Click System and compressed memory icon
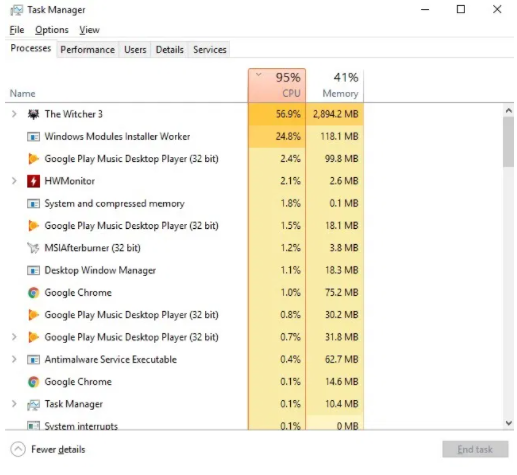This screenshot has width=517, height=475. [33, 204]
